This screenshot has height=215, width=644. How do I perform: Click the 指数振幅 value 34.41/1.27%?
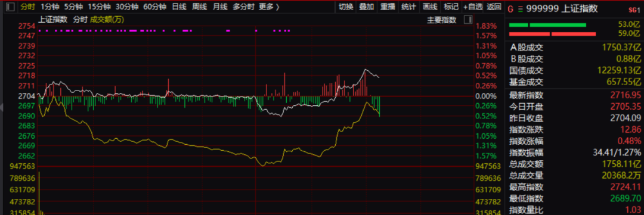(x=617, y=153)
